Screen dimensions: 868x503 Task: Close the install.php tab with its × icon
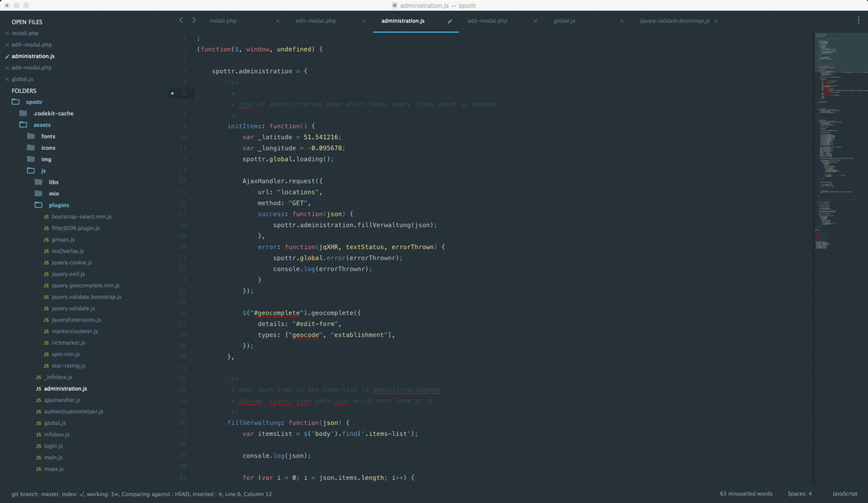[277, 21]
